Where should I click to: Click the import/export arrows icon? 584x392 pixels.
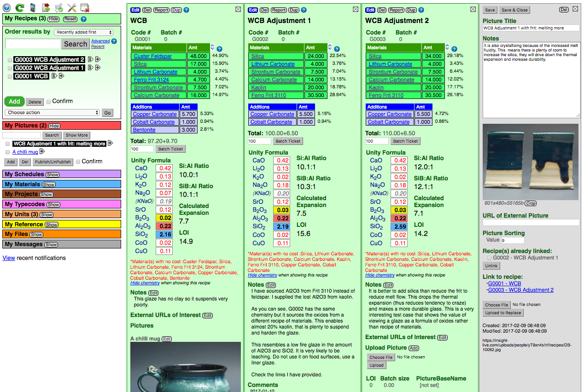point(46,7)
